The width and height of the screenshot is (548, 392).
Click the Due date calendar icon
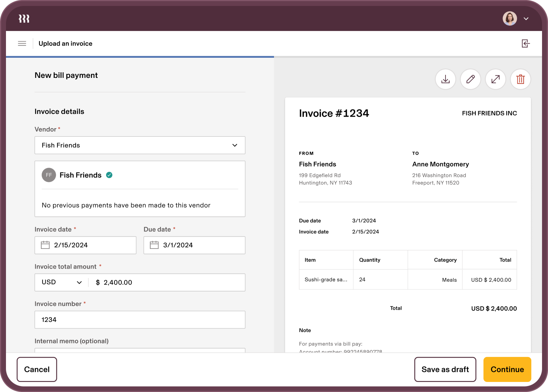point(154,245)
